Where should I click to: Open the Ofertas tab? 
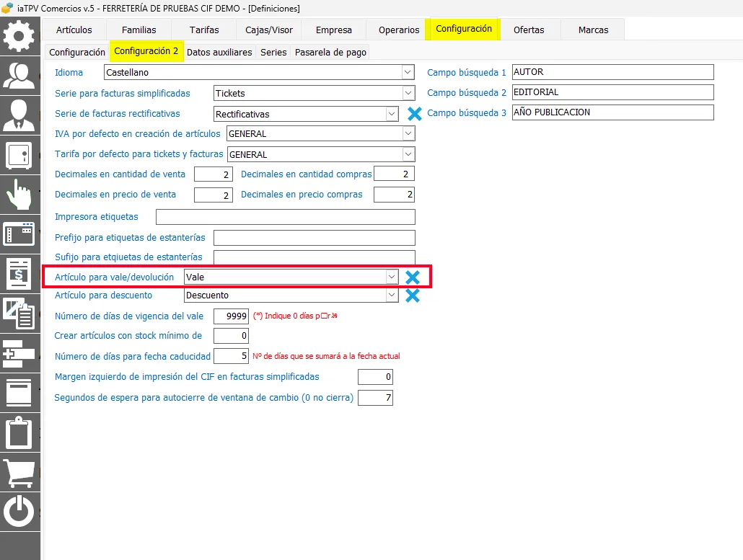(x=529, y=30)
